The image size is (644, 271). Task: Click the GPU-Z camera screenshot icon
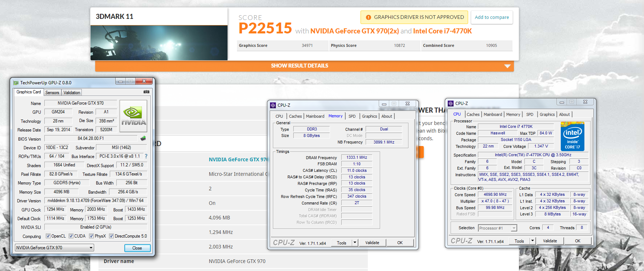[146, 92]
